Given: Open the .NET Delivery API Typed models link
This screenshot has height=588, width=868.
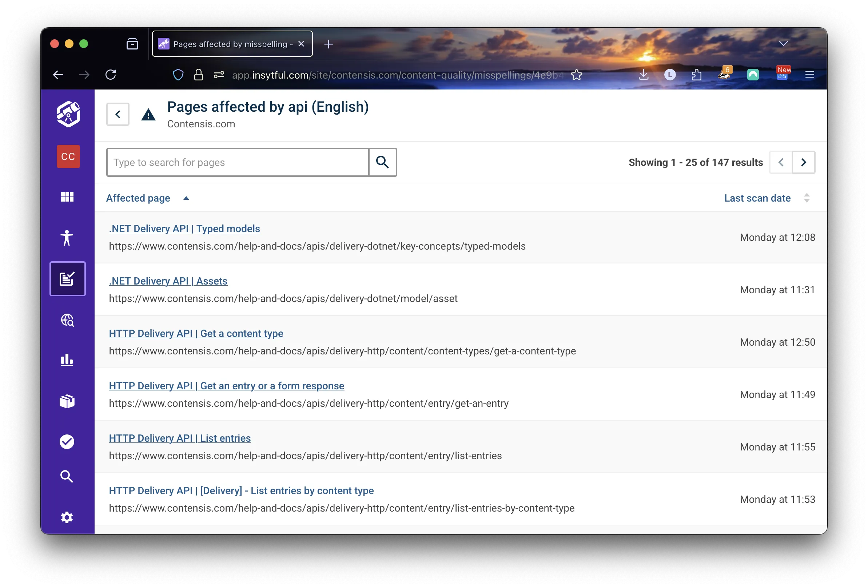Looking at the screenshot, I should coord(184,229).
